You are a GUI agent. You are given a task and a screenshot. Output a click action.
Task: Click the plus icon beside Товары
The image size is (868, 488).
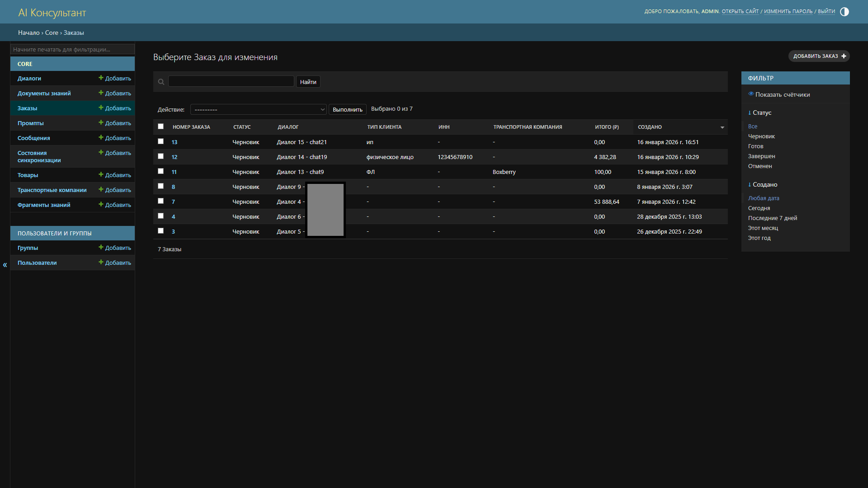pyautogui.click(x=101, y=174)
